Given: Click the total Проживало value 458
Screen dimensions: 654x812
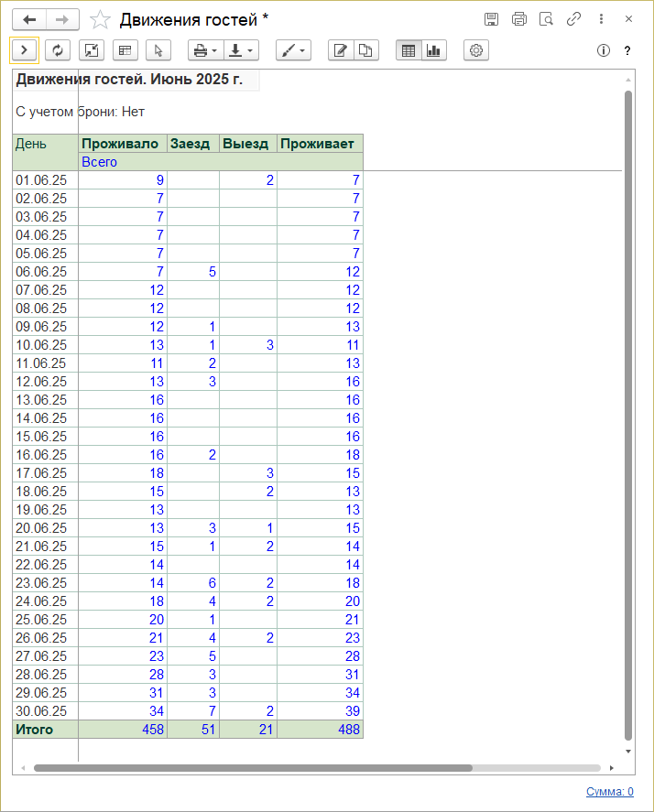Looking at the screenshot, I should (123, 729).
